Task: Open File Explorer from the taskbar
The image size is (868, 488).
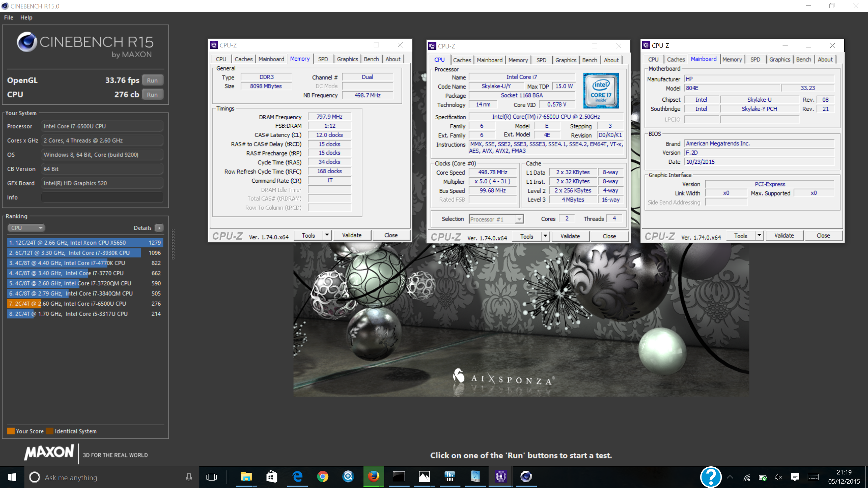Action: click(246, 477)
